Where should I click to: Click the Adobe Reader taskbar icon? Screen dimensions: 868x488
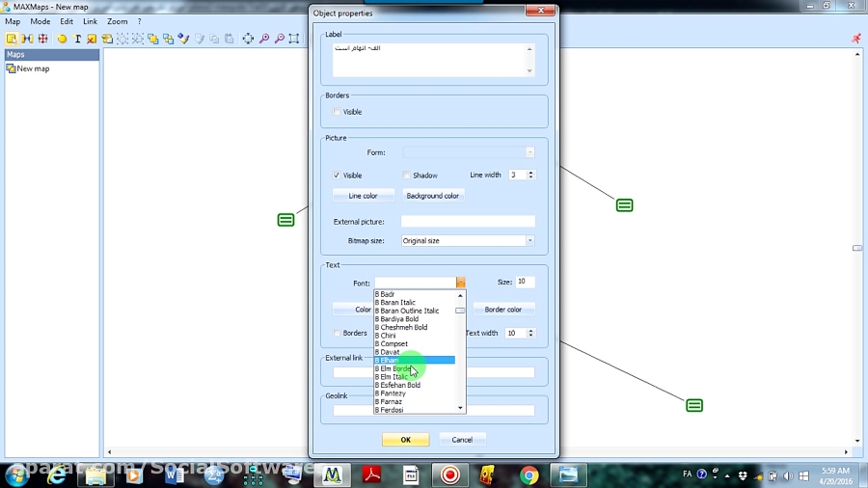point(372,474)
